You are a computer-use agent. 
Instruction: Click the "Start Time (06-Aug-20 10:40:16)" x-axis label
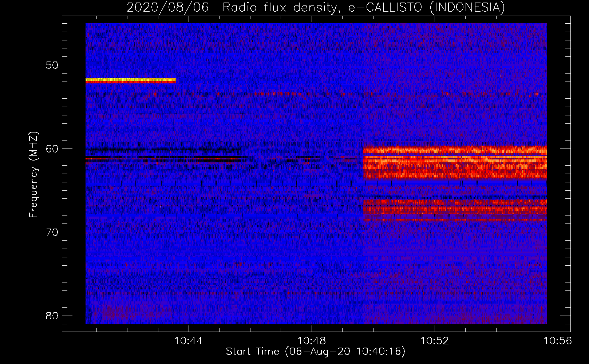[316, 352]
